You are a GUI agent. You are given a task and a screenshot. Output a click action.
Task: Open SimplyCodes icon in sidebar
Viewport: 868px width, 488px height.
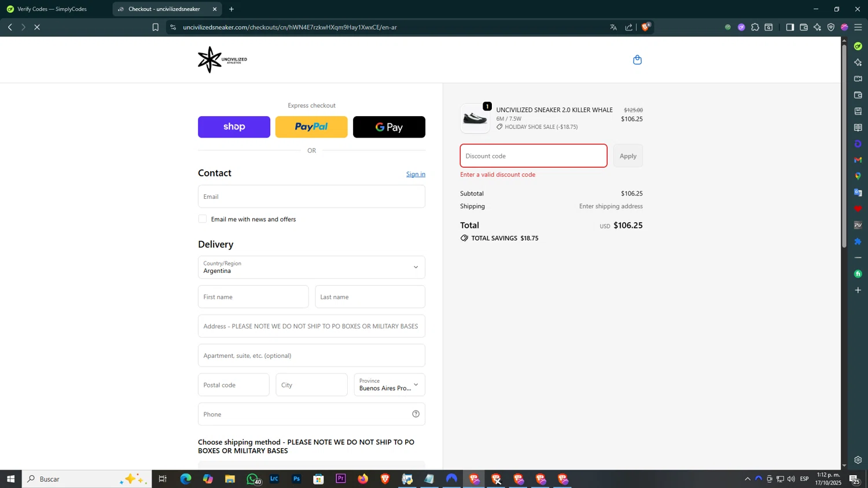pyautogui.click(x=858, y=46)
